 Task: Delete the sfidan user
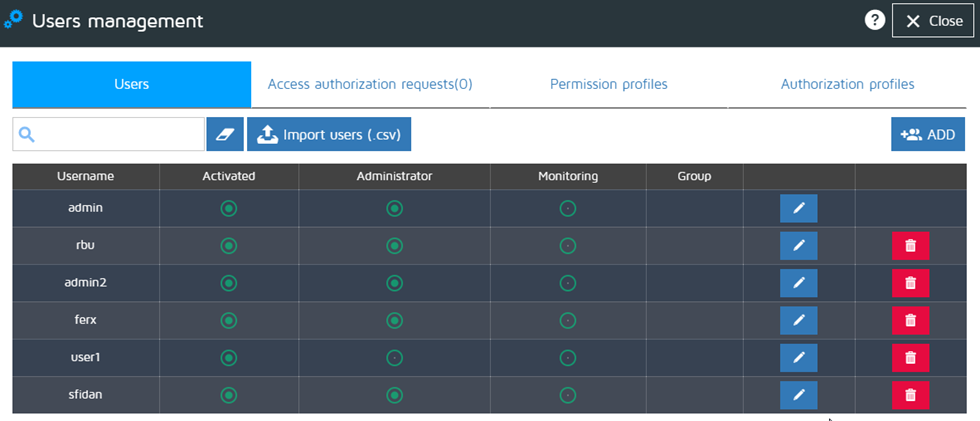pyautogui.click(x=910, y=395)
